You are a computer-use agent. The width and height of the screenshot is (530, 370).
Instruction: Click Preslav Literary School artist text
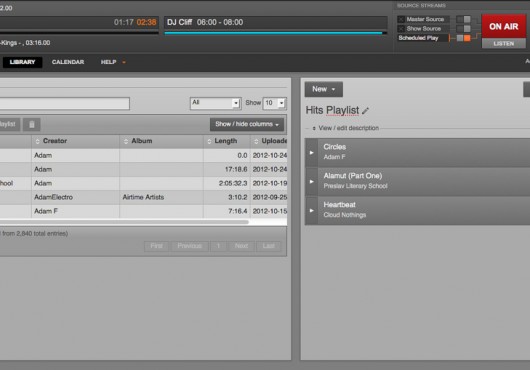click(x=355, y=186)
